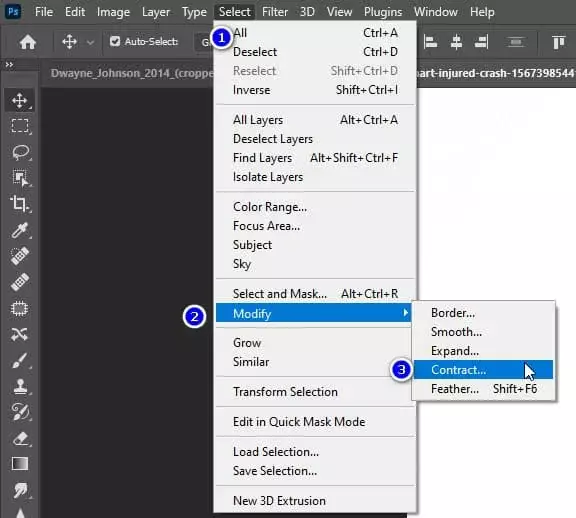Viewport: 576px width, 518px height.
Task: Click Align left edges icon
Action: (x=430, y=42)
